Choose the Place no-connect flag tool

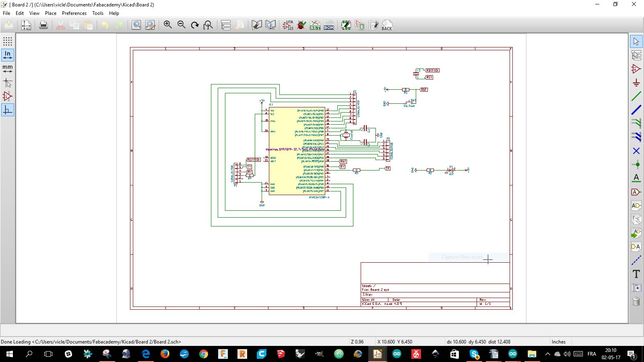coord(636,151)
